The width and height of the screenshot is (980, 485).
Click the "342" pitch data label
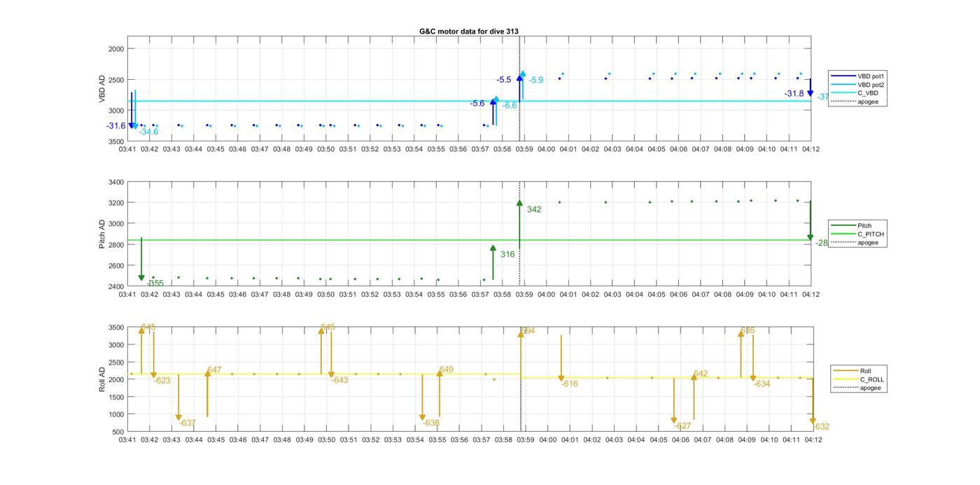coord(534,210)
